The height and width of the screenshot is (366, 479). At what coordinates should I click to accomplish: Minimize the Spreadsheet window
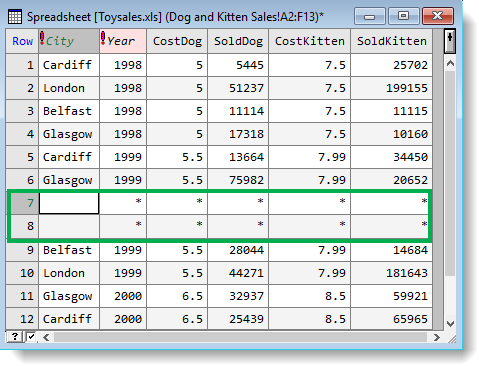pyautogui.click(x=369, y=16)
